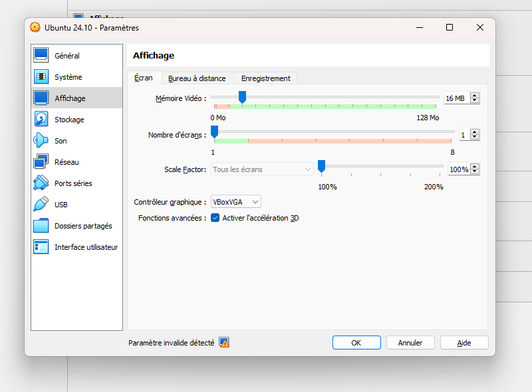Open the Système chip icon
Viewport: 532px width, 392px height.
[x=41, y=76]
